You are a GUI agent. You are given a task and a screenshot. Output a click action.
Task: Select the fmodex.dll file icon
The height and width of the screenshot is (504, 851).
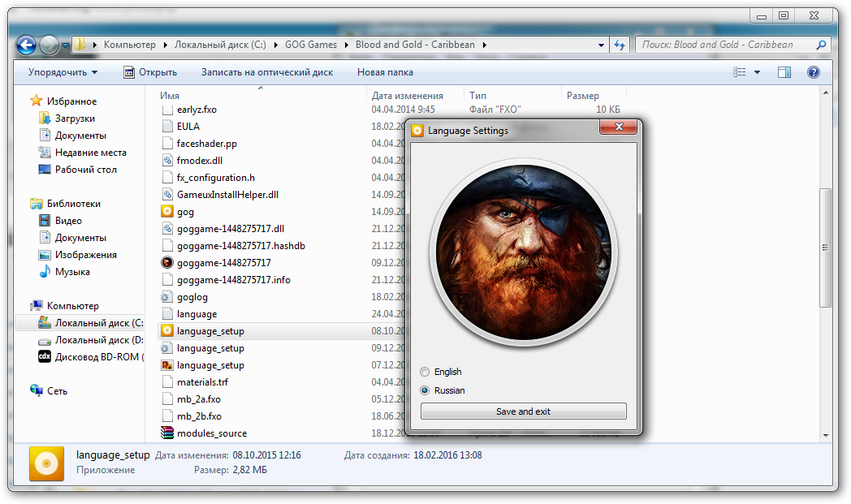(167, 161)
